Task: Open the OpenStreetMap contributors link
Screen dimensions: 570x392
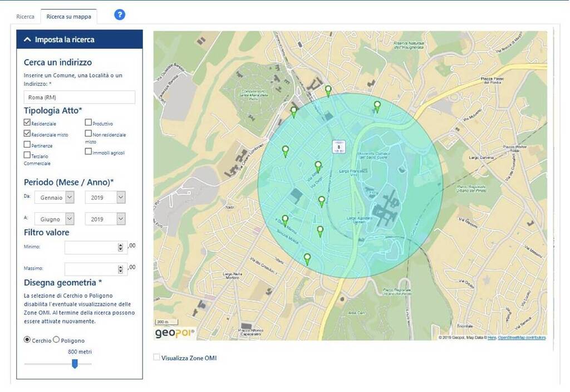Action: pos(522,337)
